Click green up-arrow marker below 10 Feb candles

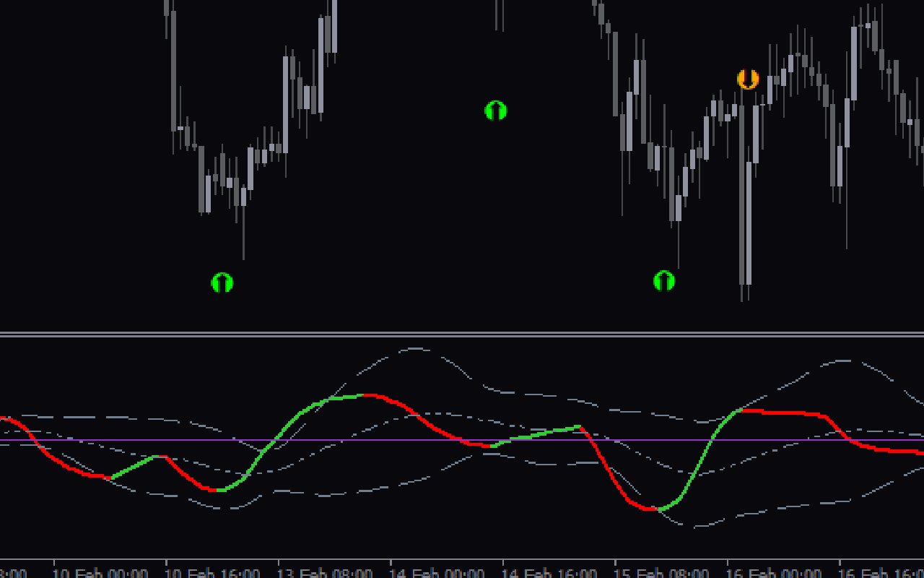[x=222, y=282]
